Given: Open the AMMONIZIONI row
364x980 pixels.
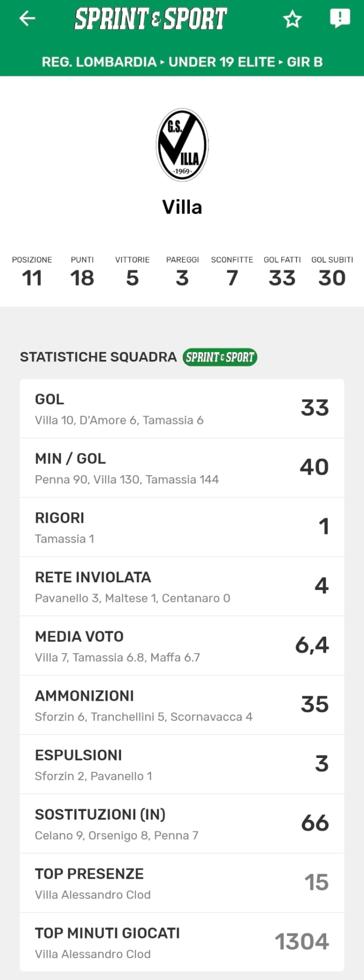Looking at the screenshot, I should [182, 705].
